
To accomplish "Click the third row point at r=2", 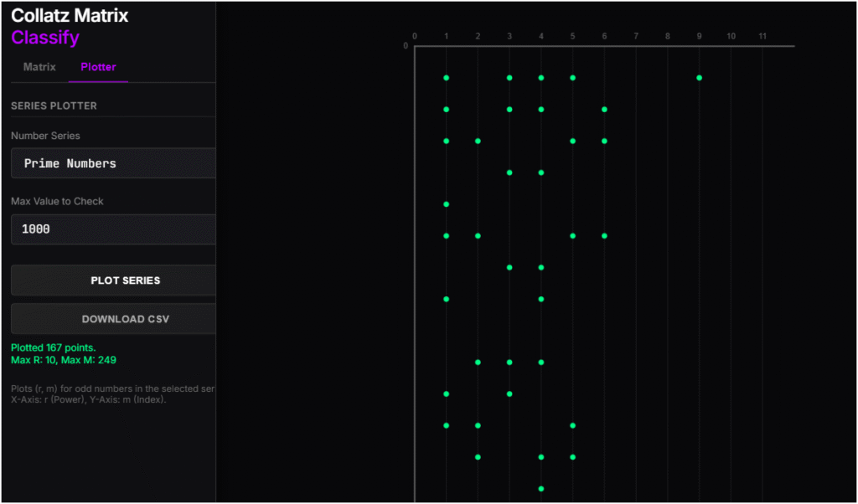I will point(478,141).
